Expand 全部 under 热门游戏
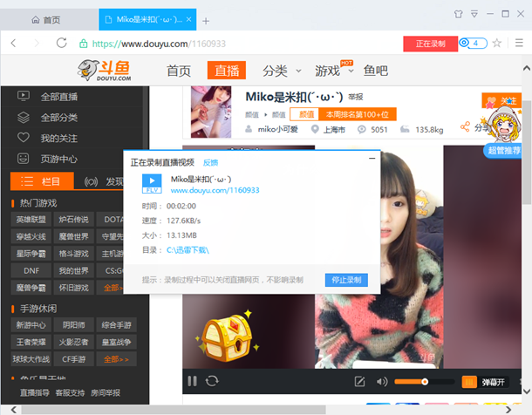 coord(112,288)
